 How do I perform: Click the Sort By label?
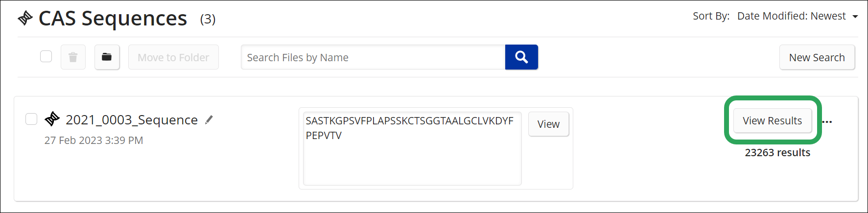pyautogui.click(x=711, y=16)
